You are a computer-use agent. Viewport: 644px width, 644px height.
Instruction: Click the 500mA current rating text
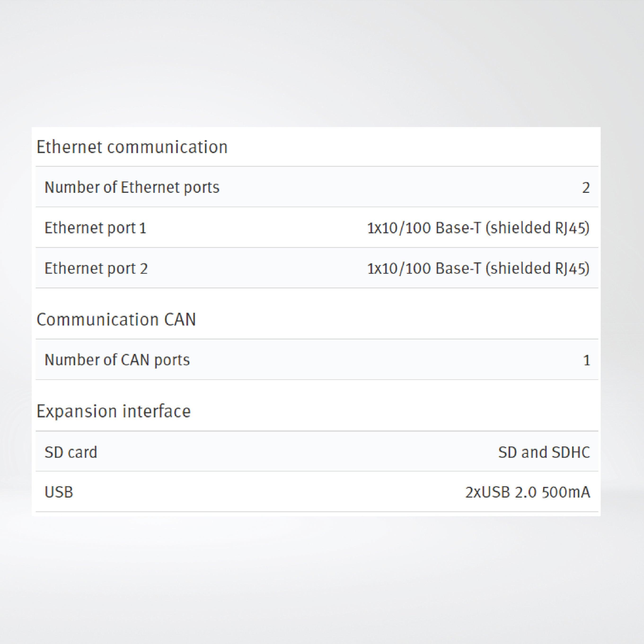[x=566, y=492]
